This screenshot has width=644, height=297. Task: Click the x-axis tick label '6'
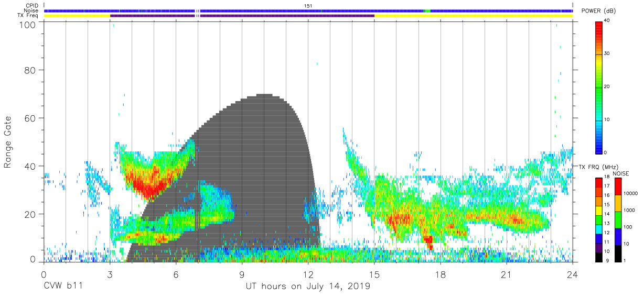176,274
